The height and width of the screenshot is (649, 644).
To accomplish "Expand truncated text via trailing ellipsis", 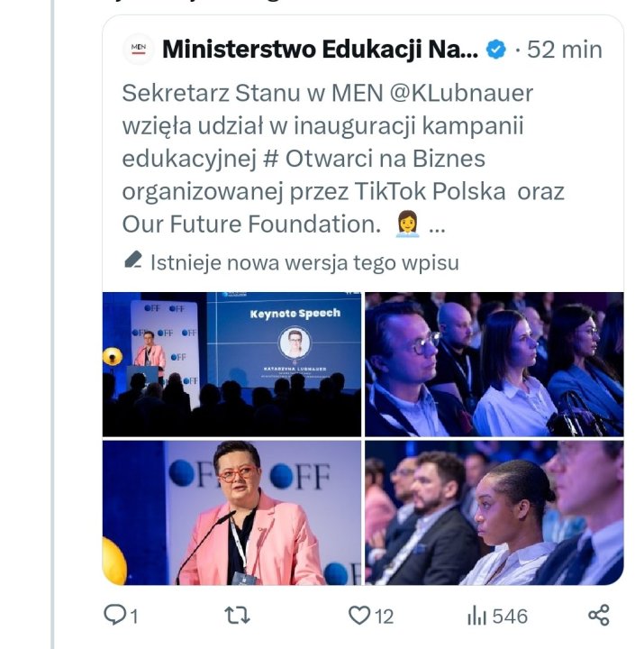I will [438, 224].
